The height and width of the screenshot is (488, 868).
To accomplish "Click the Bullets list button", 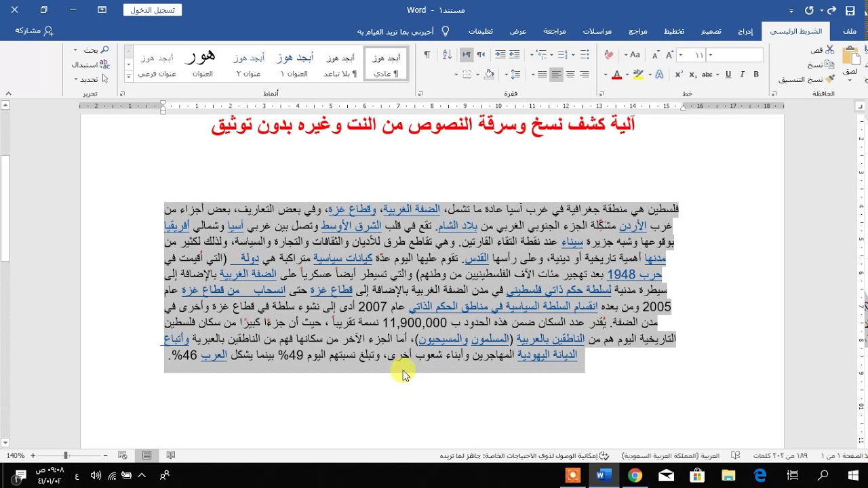I will pos(585,55).
